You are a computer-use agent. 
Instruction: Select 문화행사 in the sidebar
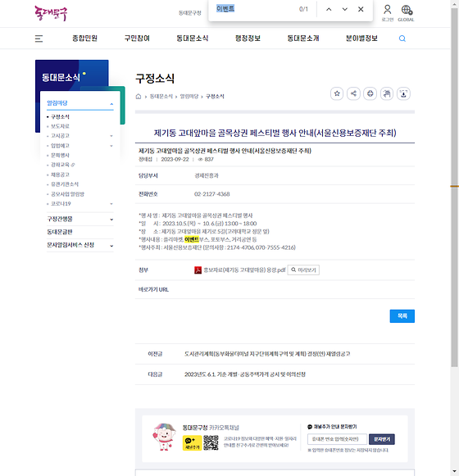(60, 156)
